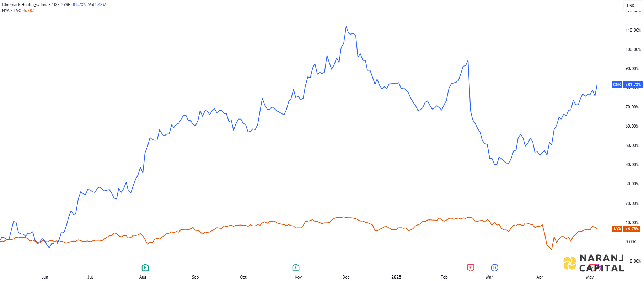
Task: Click the Vol4.48M volume value
Action: click(97, 5)
